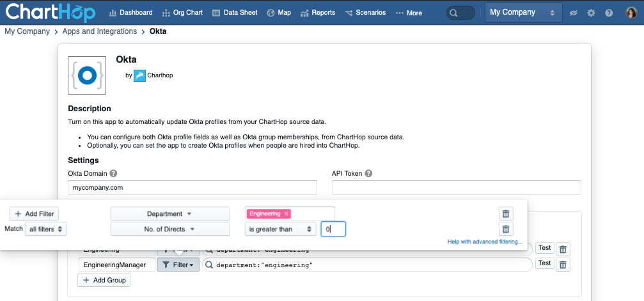Click the API Token input field
This screenshot has width=644, height=301.
457,188
